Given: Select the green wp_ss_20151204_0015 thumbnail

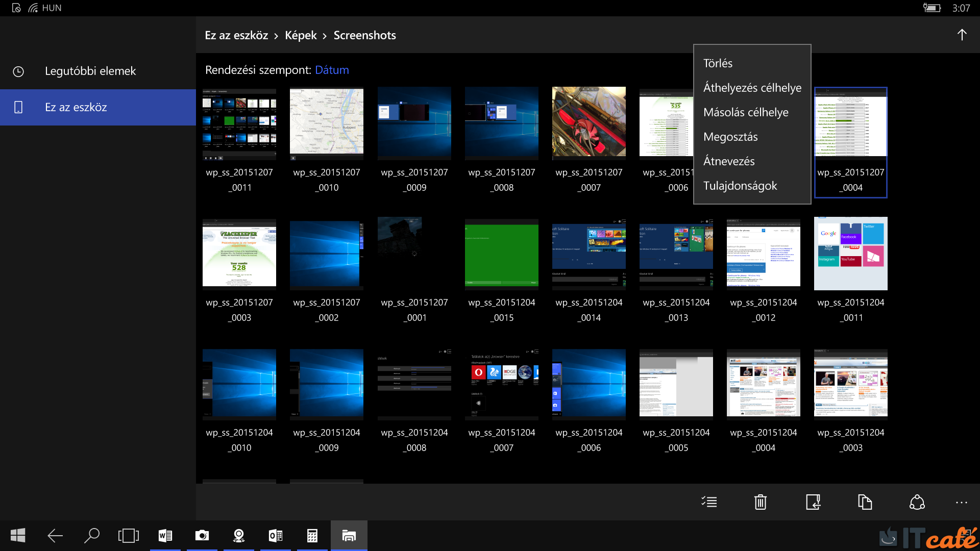Looking at the screenshot, I should [x=501, y=254].
